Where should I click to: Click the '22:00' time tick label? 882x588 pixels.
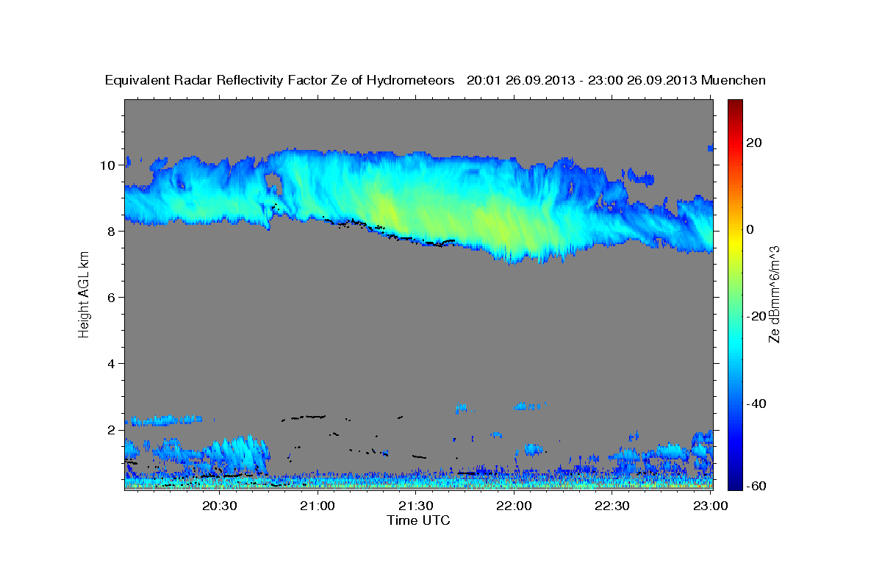point(514,506)
